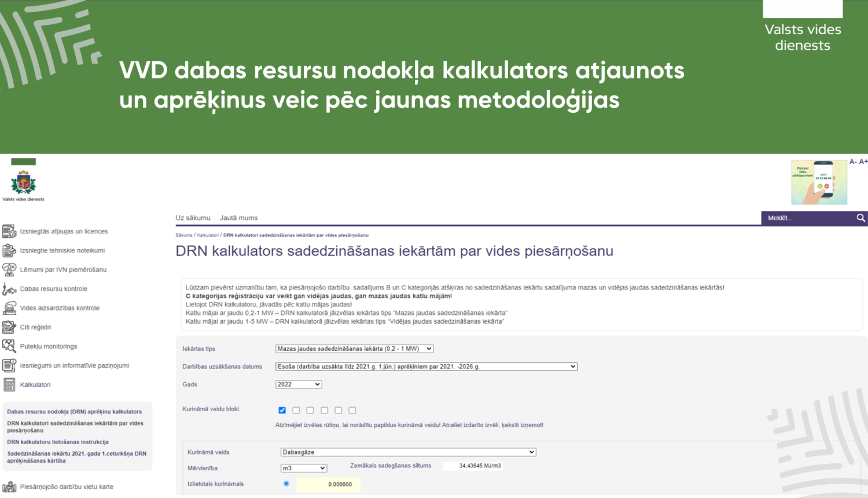Select the Izlietotais kurināmais radio button
The height and width of the screenshot is (498, 868).
coord(286,483)
